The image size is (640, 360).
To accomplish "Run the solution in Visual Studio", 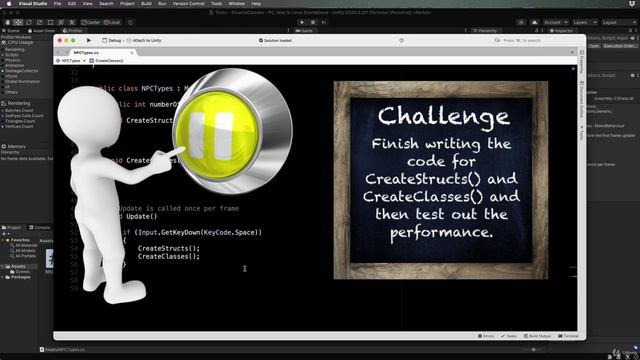I will click(x=89, y=40).
